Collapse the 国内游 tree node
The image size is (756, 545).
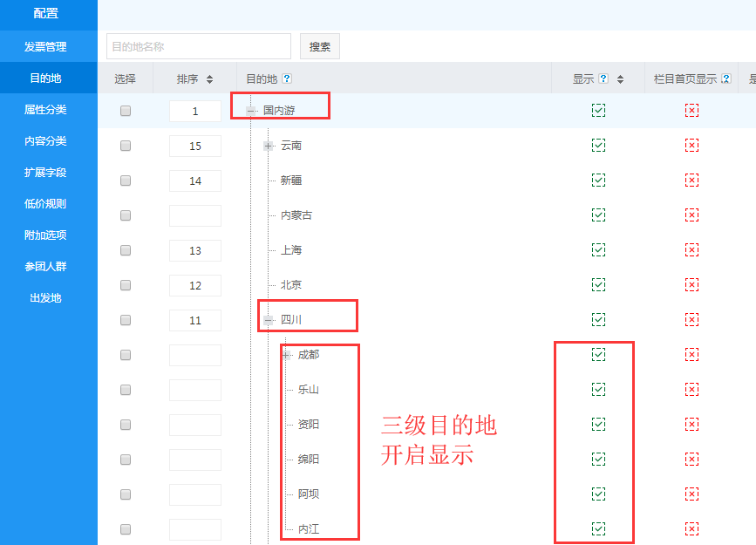(x=251, y=111)
